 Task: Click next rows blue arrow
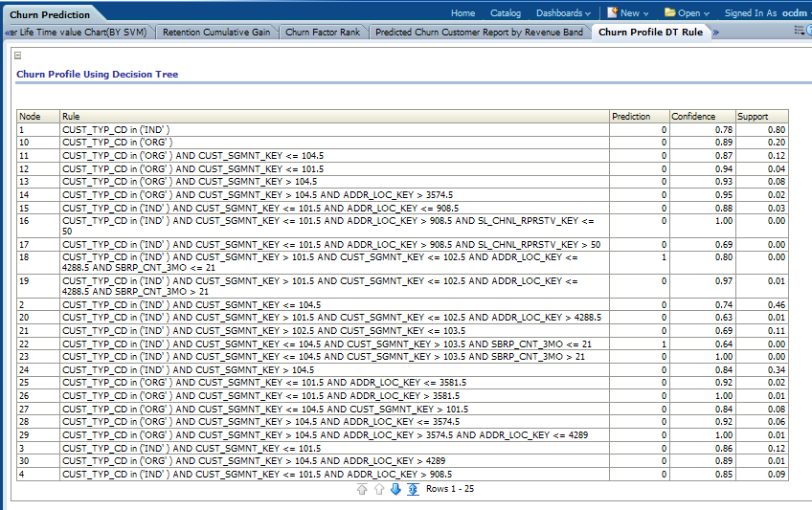(x=395, y=489)
